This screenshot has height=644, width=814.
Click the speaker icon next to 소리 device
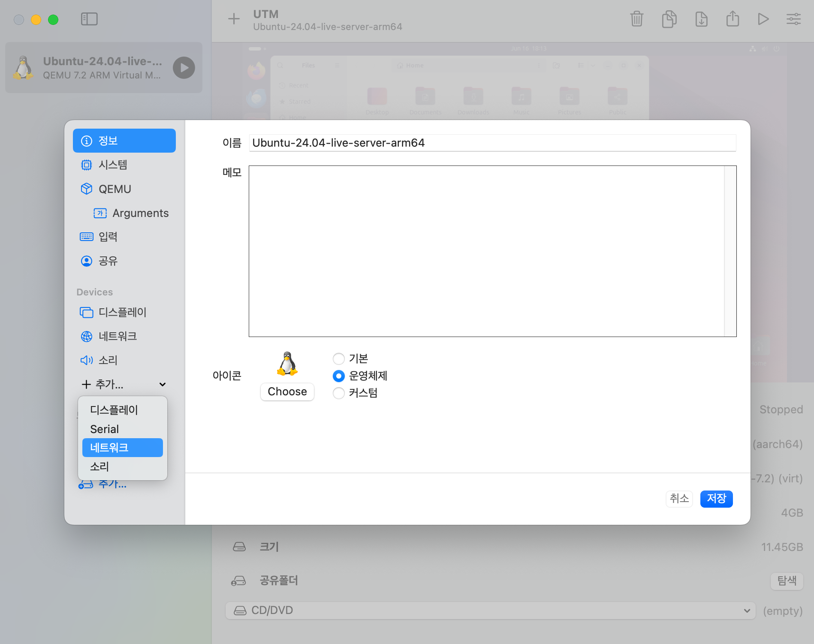click(x=87, y=360)
